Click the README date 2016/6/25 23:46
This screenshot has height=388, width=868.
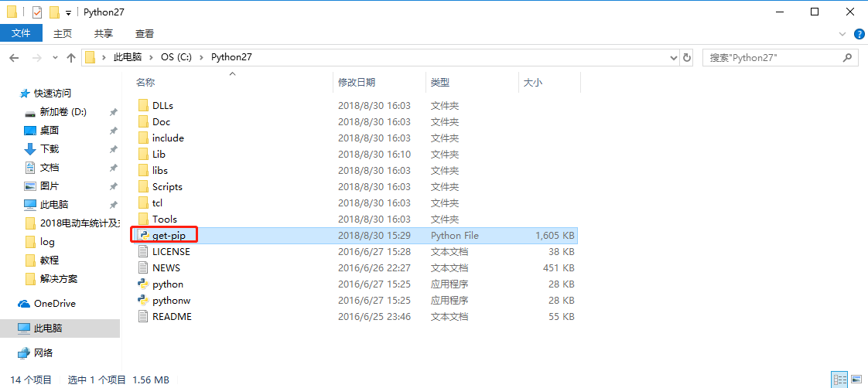(x=374, y=317)
